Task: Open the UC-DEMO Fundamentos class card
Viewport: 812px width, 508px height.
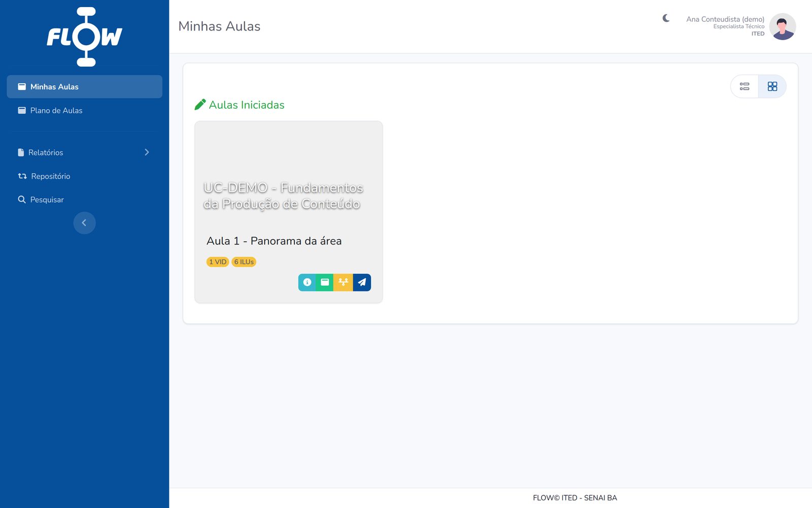Action: click(289, 212)
